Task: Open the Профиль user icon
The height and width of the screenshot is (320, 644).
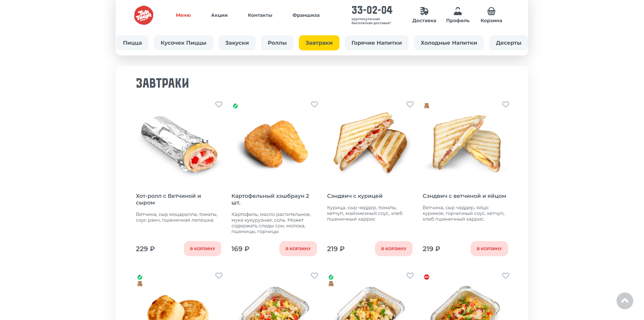Action: (x=458, y=11)
